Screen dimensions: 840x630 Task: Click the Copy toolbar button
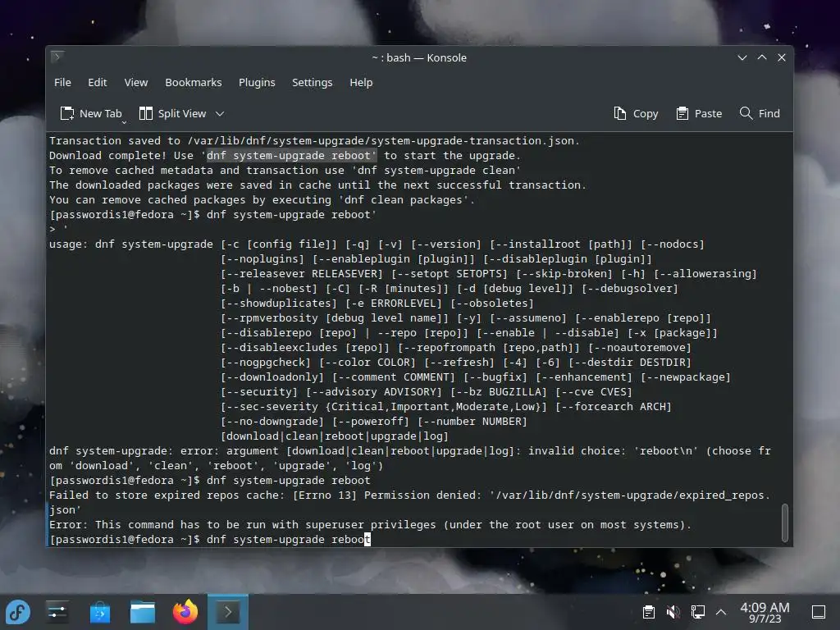pos(636,113)
